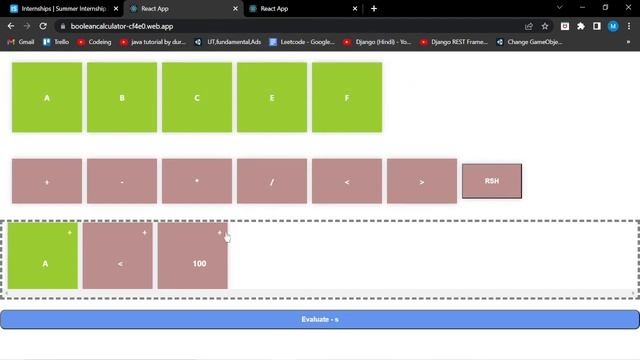Viewport: 640px width, 360px height.
Task: Open the Change GameObje bookmark
Action: (529, 42)
